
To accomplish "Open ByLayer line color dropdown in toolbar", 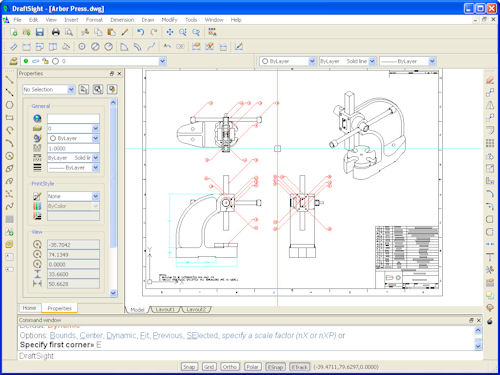I will [312, 61].
